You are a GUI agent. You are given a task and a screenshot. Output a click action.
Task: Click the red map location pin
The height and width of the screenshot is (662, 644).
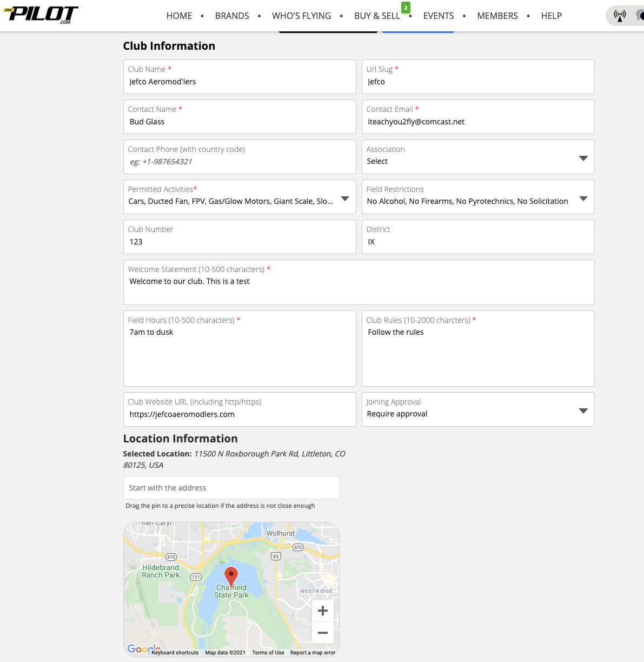click(x=231, y=577)
